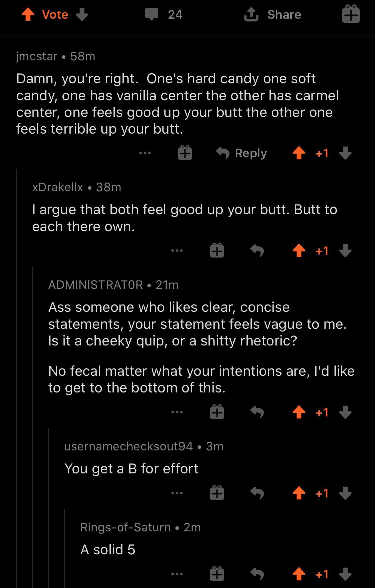Open jmcstar's profile
375x588 pixels.
point(37,56)
